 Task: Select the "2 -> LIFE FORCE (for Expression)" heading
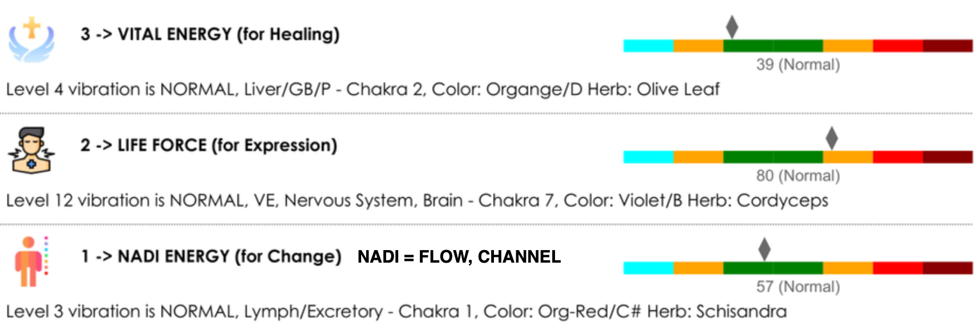tap(209, 146)
